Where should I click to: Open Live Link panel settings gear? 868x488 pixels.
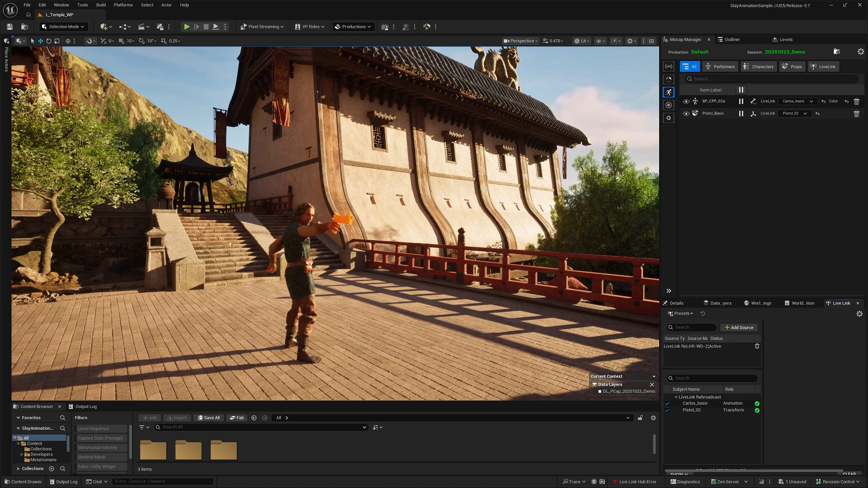tap(860, 314)
